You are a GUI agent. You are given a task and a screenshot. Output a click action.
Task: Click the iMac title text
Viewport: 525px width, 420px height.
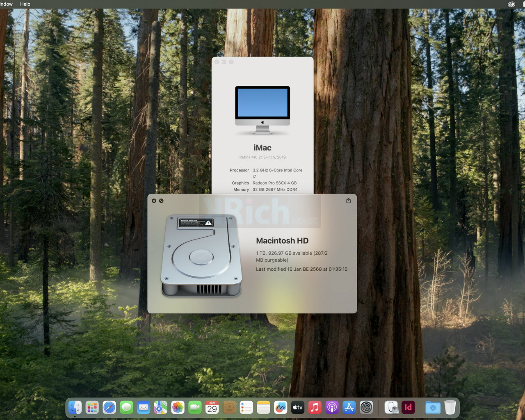(262, 148)
